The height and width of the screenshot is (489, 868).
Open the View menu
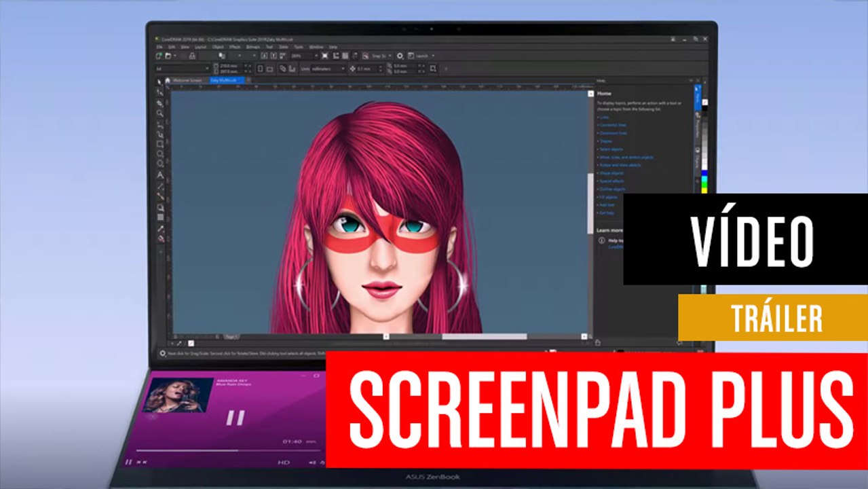tap(185, 47)
